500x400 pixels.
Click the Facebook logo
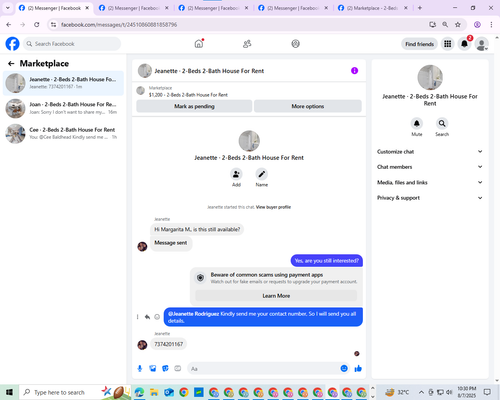click(x=12, y=44)
